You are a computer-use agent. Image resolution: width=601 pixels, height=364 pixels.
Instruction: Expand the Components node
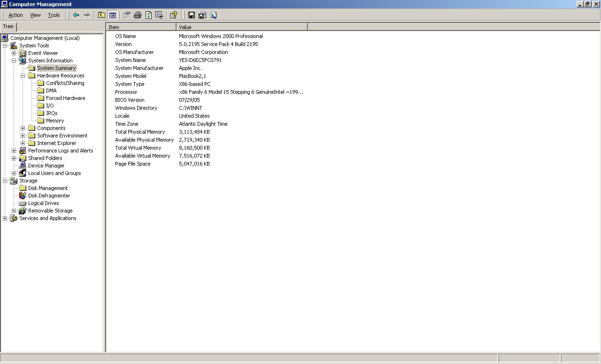coord(23,128)
